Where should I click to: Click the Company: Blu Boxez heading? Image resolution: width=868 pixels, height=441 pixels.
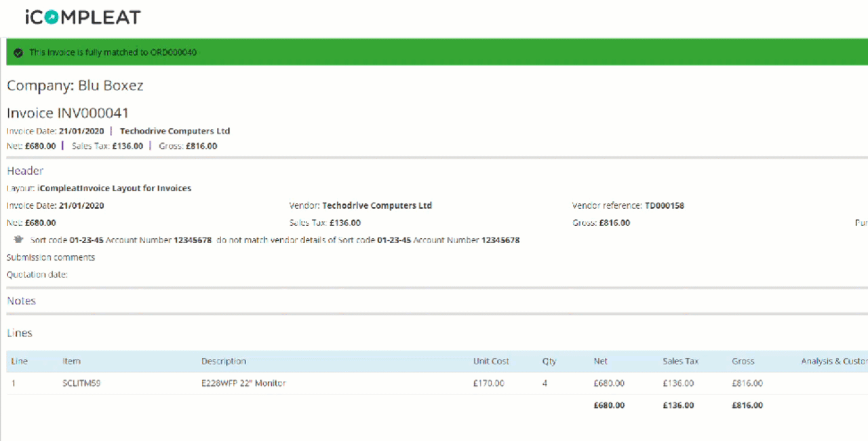click(x=75, y=85)
